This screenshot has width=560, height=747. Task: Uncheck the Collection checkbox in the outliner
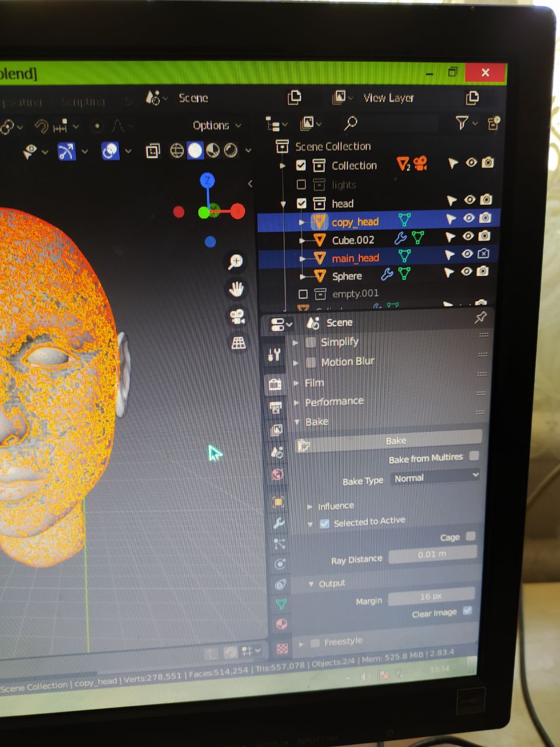pyautogui.click(x=301, y=165)
